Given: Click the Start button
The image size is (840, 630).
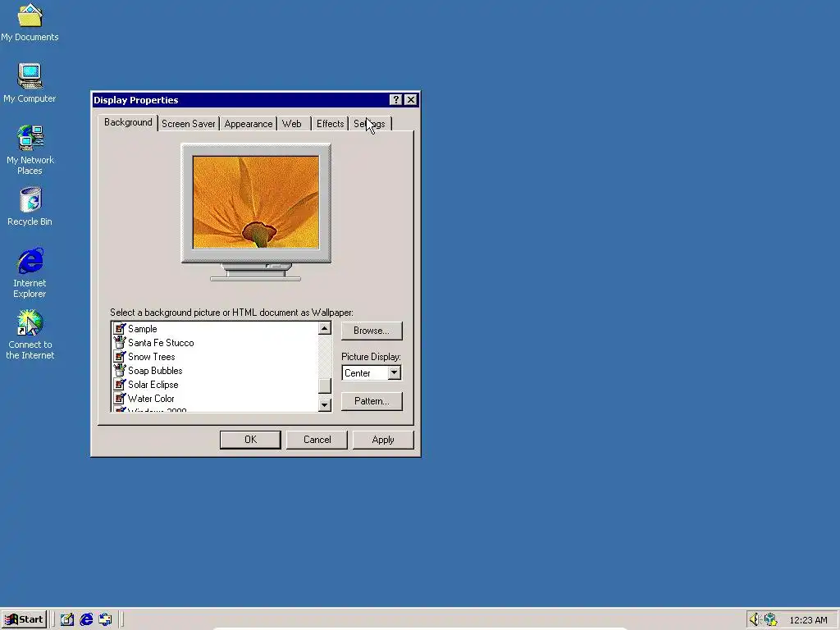Looking at the screenshot, I should tap(24, 620).
